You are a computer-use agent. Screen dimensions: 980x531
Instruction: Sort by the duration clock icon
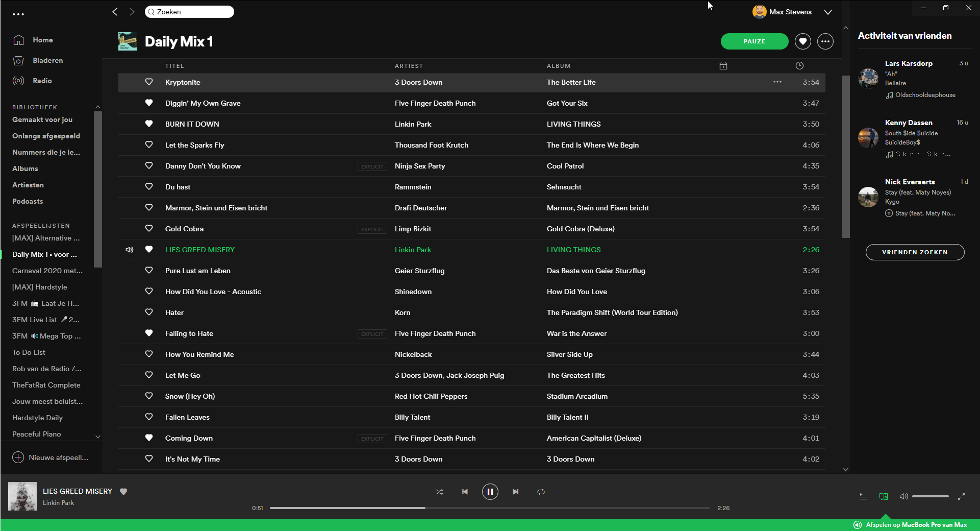coord(799,66)
